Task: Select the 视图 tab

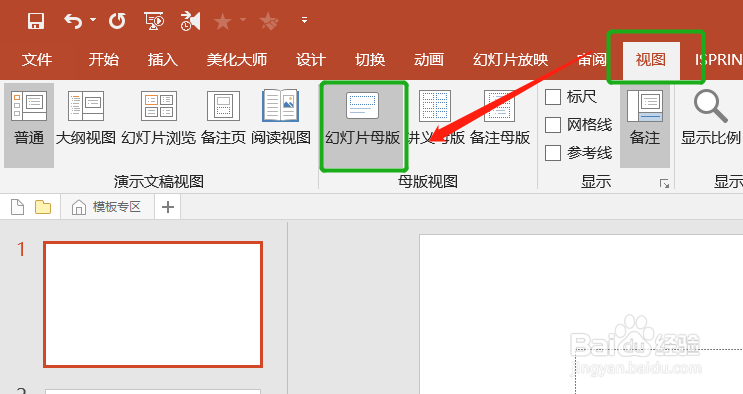Action: click(x=651, y=60)
